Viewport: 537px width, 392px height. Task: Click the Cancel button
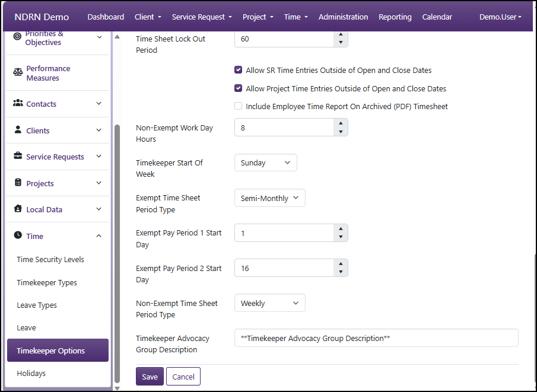point(183,377)
